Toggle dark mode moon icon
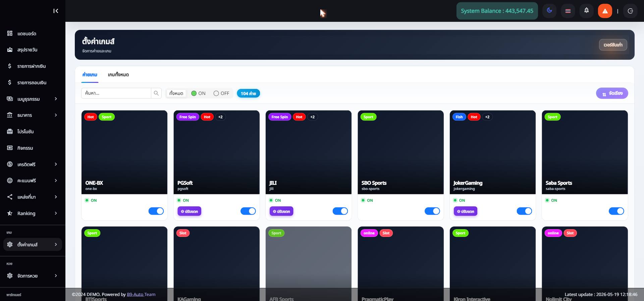644x301 pixels. (549, 11)
